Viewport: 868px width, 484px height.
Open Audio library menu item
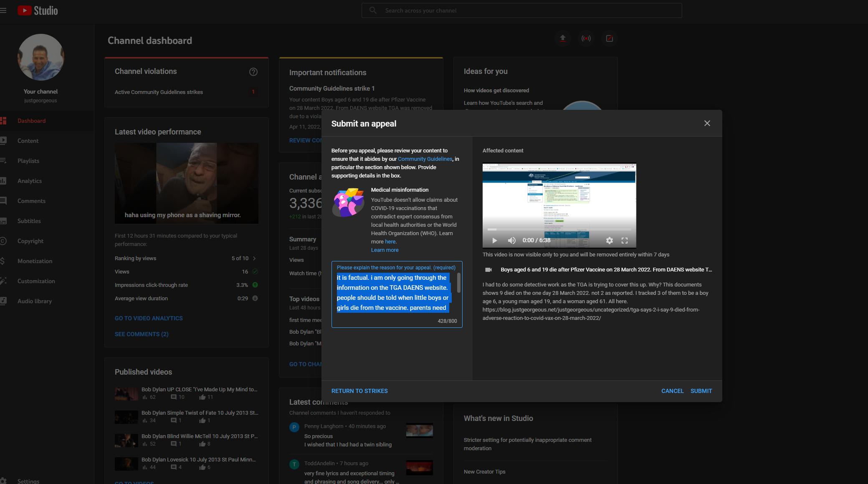47,301
